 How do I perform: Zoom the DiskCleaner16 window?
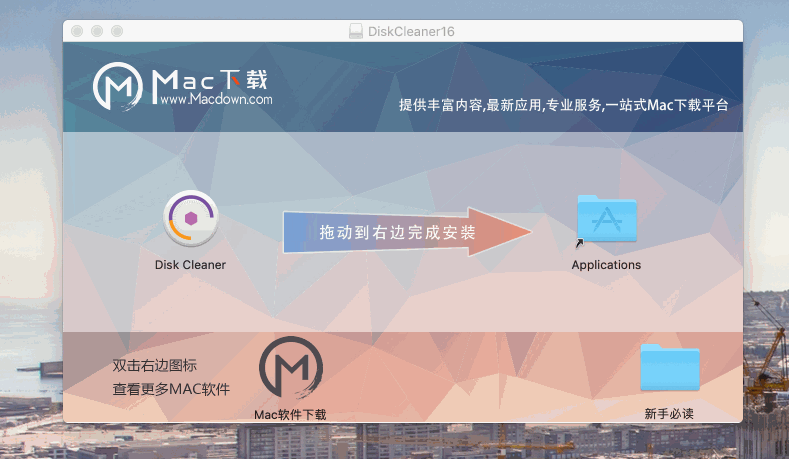117,31
